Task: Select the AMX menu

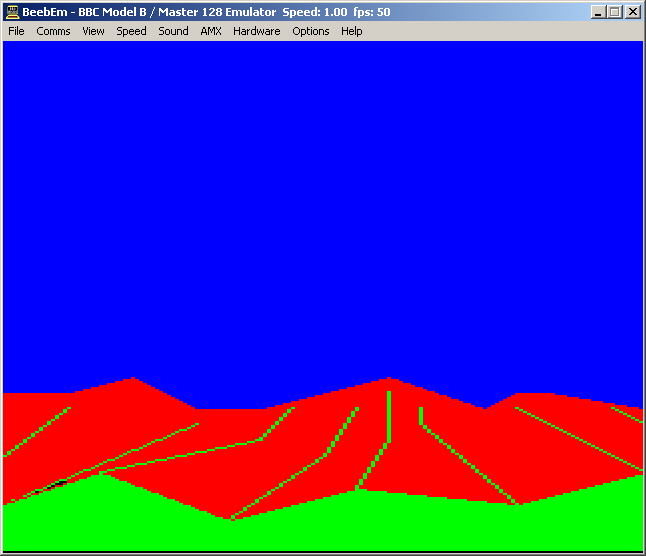Action: pyautogui.click(x=210, y=31)
